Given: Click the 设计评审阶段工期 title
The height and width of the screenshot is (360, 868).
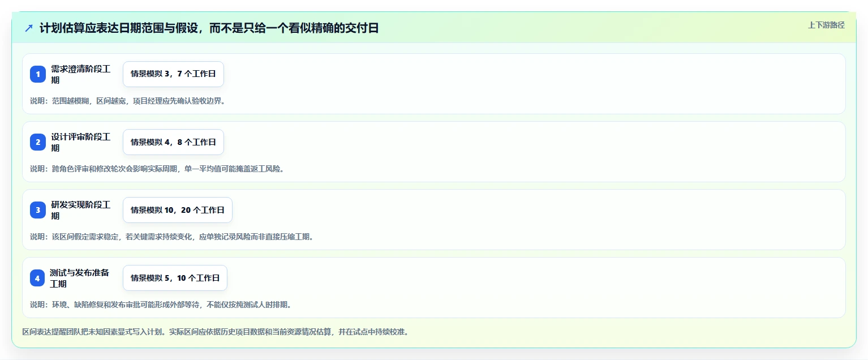Looking at the screenshot, I should (81, 142).
